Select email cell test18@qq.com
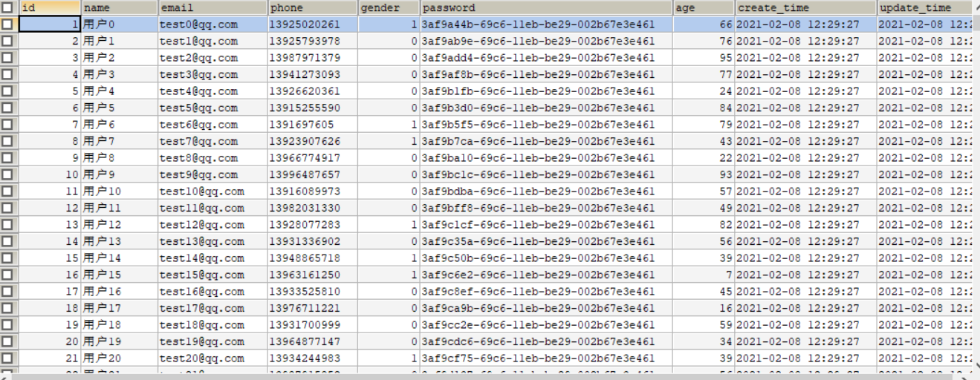The height and width of the screenshot is (380, 980). [212, 325]
